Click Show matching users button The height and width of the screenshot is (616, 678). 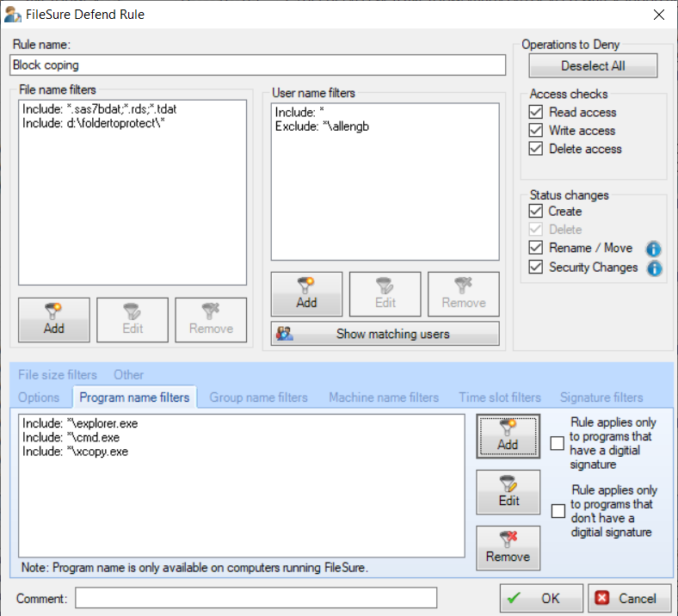(x=385, y=334)
